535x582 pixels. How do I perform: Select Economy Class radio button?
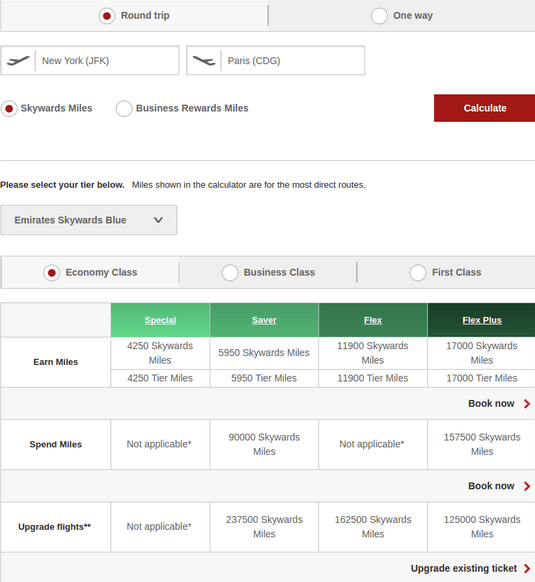click(52, 273)
